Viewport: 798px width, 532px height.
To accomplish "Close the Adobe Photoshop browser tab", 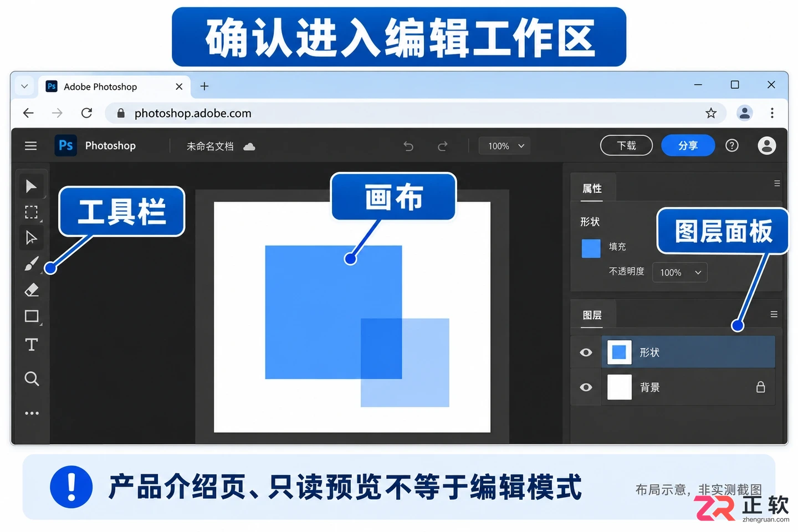I will click(x=179, y=86).
